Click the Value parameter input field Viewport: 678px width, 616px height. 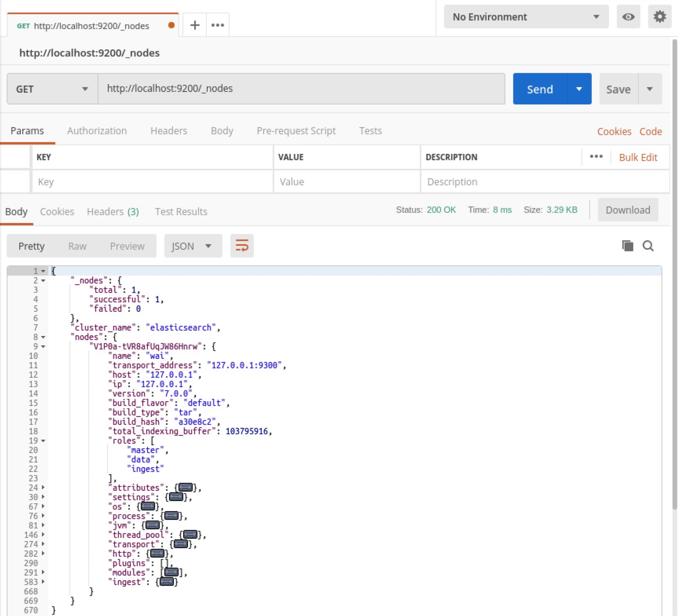point(346,182)
